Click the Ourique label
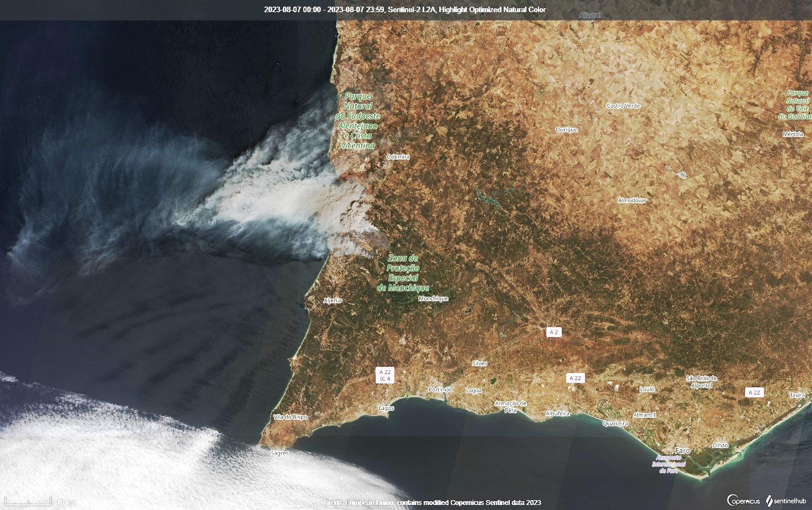 (566, 130)
